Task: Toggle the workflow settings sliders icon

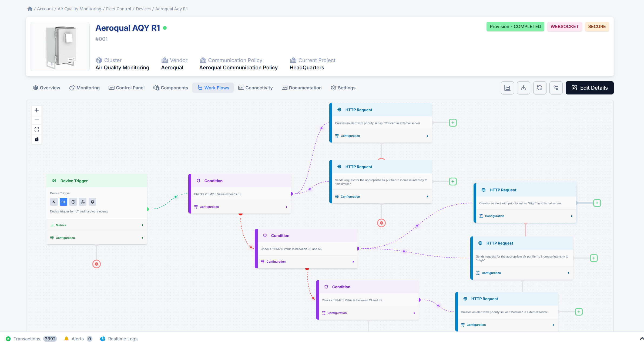Action: (556, 88)
